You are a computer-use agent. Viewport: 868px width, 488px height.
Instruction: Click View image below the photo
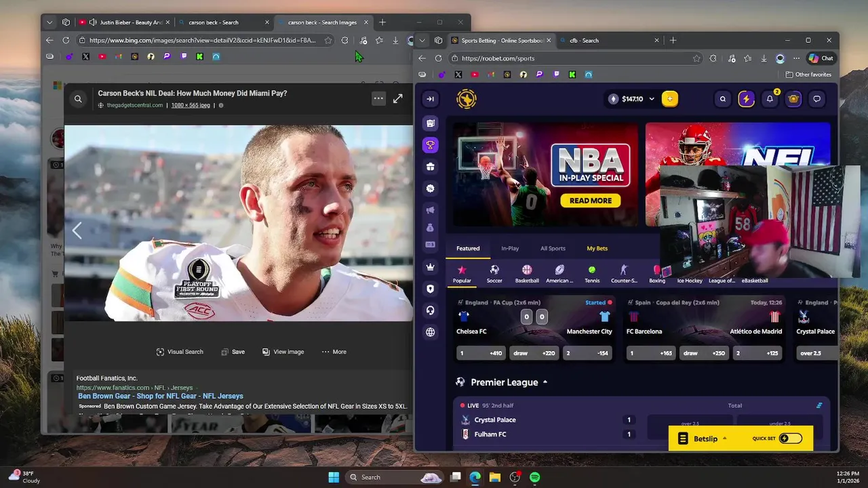283,352
